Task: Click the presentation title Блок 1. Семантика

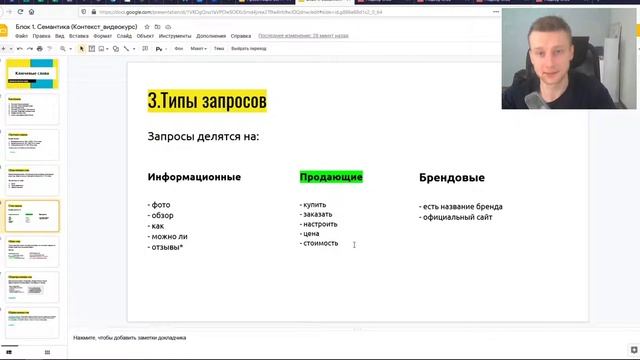Action: coord(76,27)
